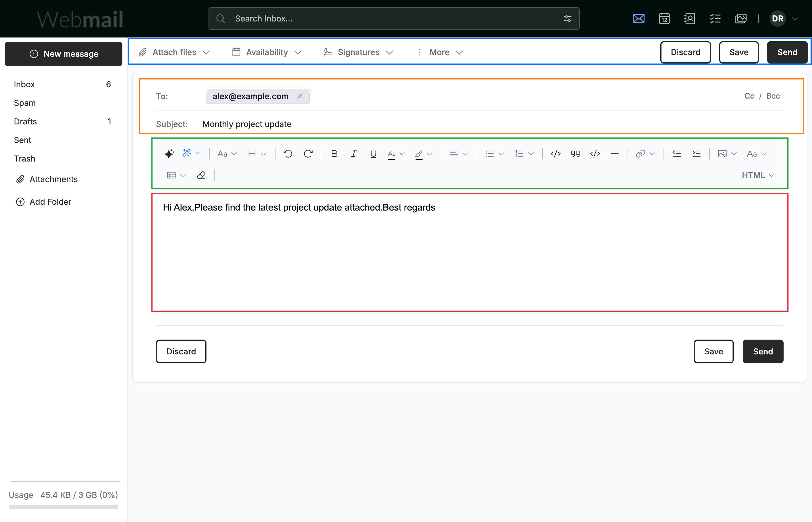Screen dimensions: 812x522
Task: Toggle italic formatting
Action: click(354, 154)
